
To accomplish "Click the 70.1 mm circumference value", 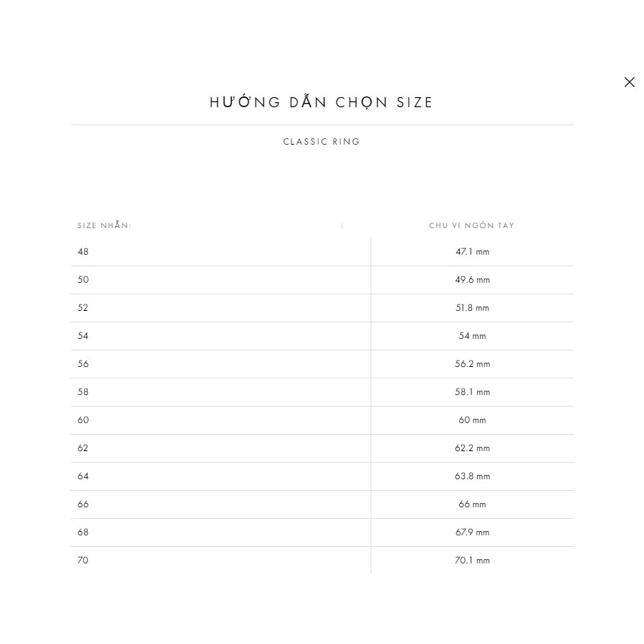I will [472, 561].
